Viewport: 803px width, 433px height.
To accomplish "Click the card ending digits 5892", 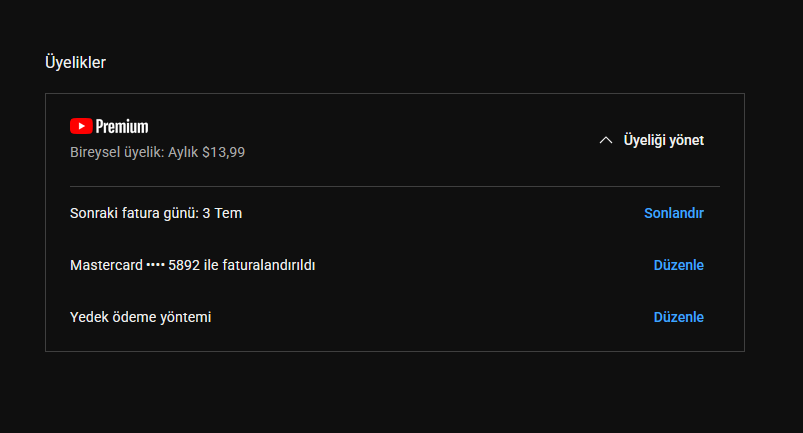I will [185, 265].
